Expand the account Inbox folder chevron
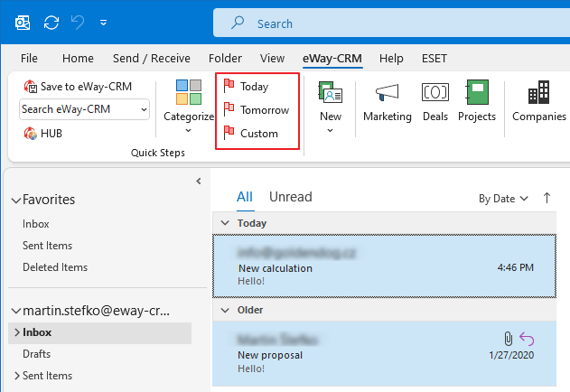The image size is (570, 392). click(17, 332)
